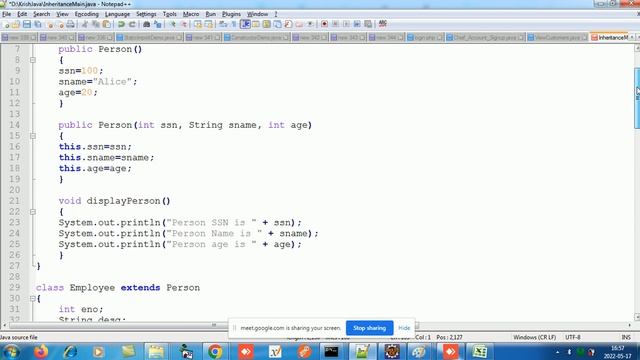Click the INS status bar indicator
Screen dimensions: 640x360
pos(626,338)
